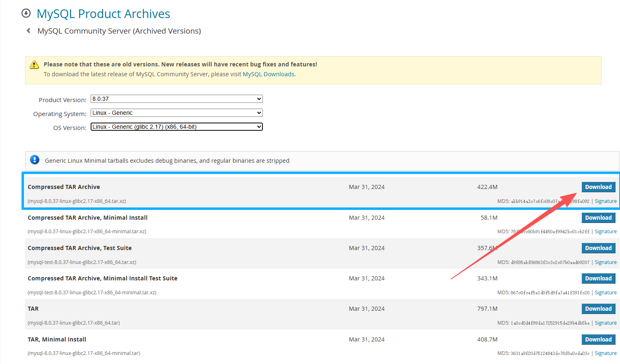Viewport: 620px width, 364px height.
Task: Click the 408.7M file size
Action: [x=487, y=339]
